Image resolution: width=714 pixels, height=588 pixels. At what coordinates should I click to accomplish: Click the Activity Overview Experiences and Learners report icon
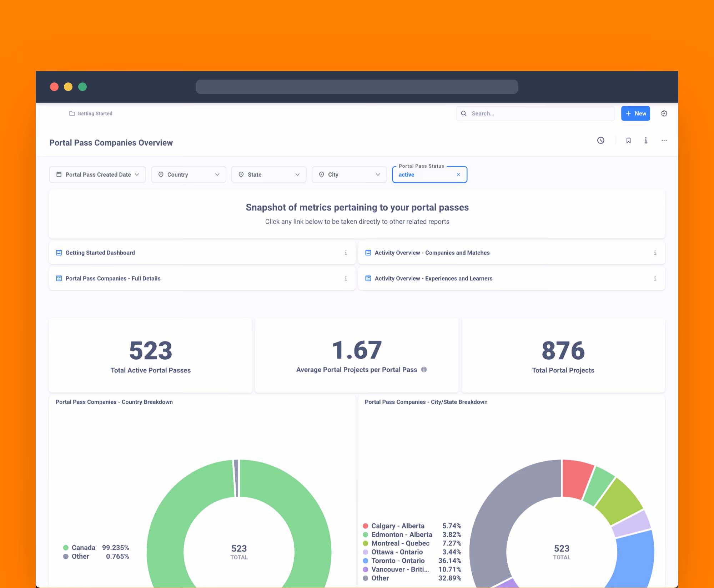pos(368,278)
